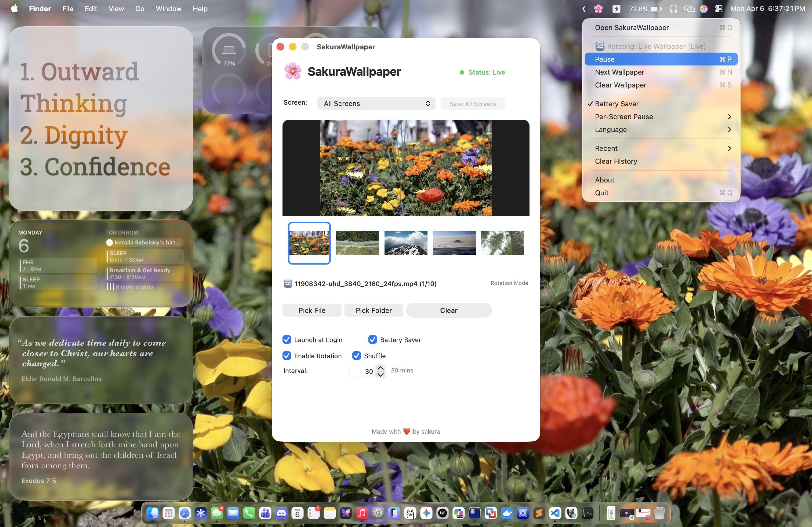This screenshot has height=527, width=812.
Task: Click the SakuraWallpaper flower icon in menu bar
Action: click(598, 9)
